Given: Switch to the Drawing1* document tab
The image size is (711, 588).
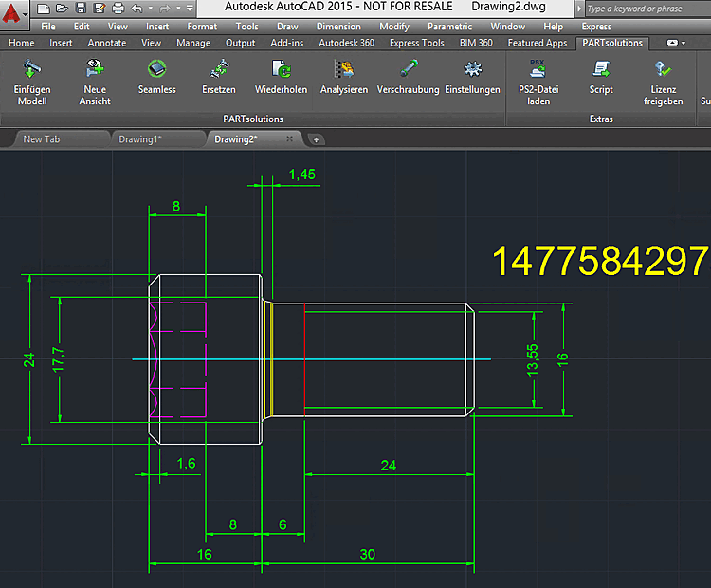Looking at the screenshot, I should pos(140,138).
